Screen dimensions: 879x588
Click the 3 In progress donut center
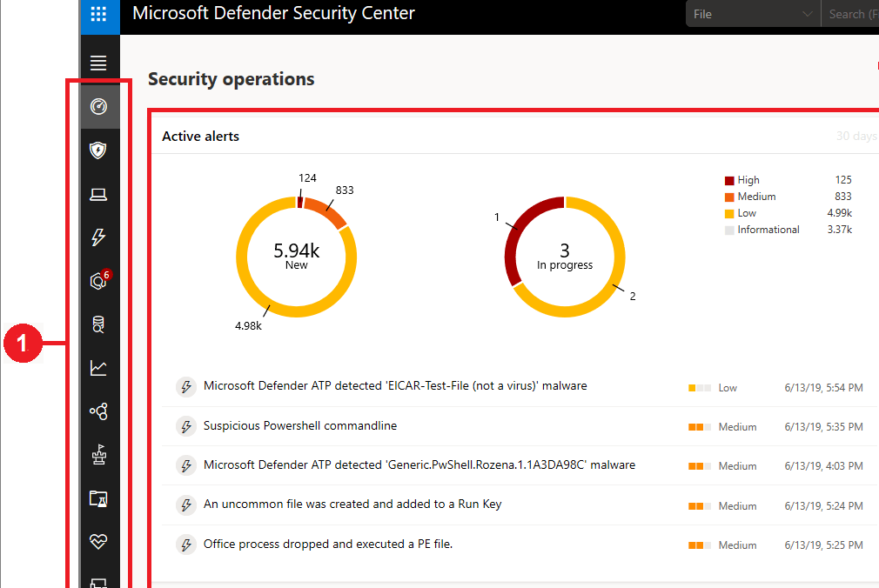click(565, 256)
